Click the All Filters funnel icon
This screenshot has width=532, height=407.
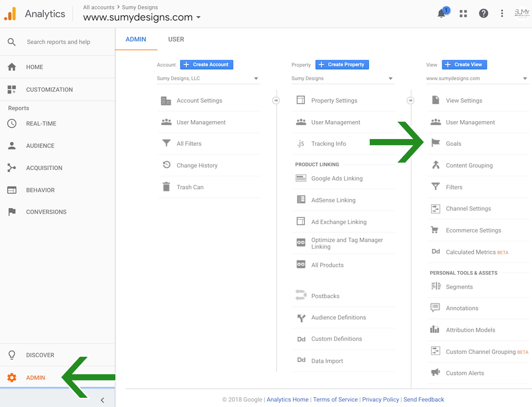pos(166,143)
